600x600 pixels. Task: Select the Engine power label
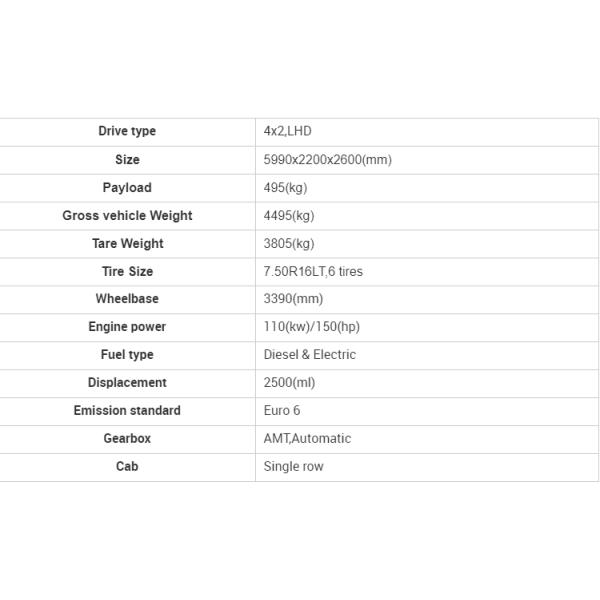click(127, 327)
